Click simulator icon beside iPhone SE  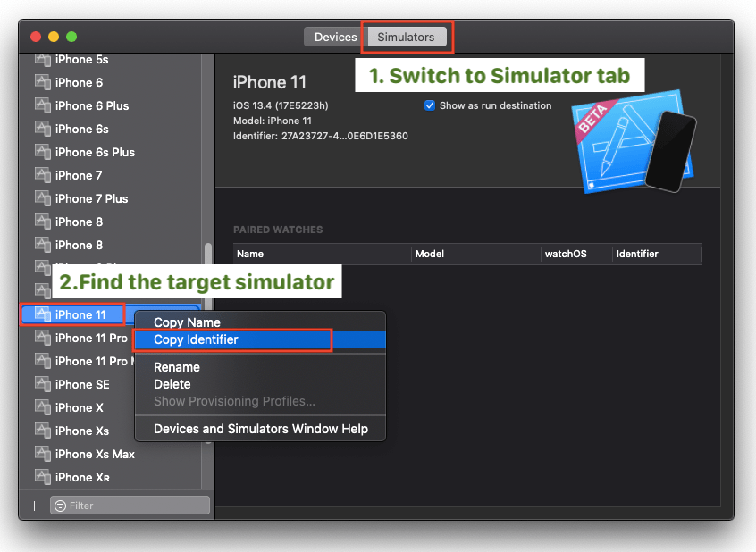pos(43,384)
